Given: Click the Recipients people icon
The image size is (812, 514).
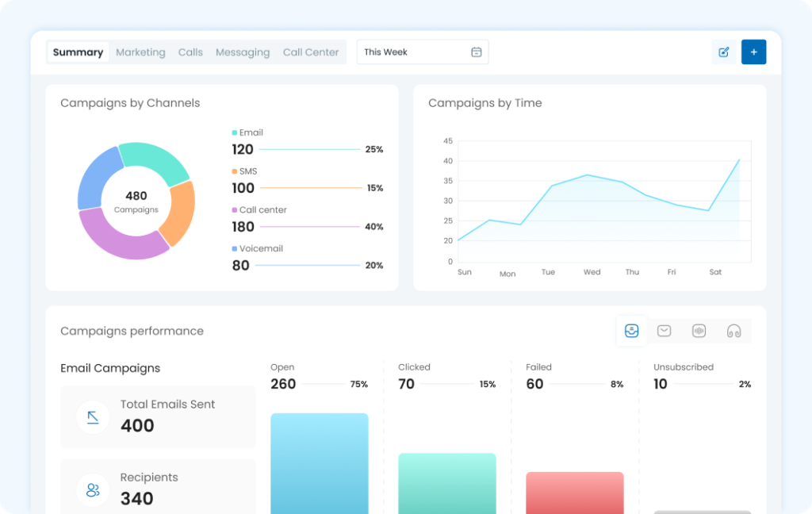Looking at the screenshot, I should click(x=93, y=489).
